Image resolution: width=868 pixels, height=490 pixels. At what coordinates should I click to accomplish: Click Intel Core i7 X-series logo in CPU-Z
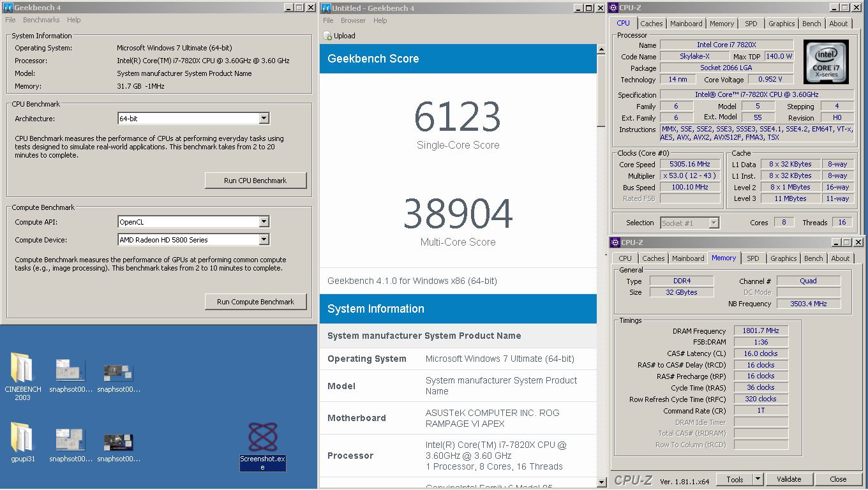825,61
